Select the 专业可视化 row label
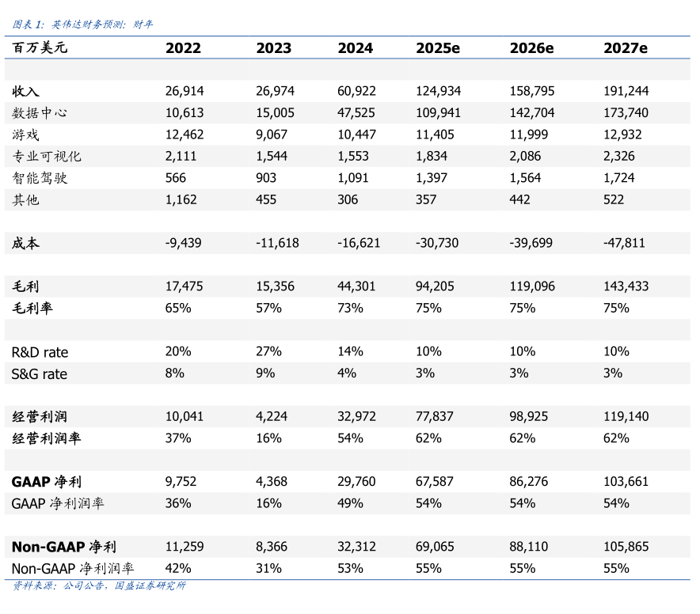Viewport: 700px width, 614px height. pos(47,157)
